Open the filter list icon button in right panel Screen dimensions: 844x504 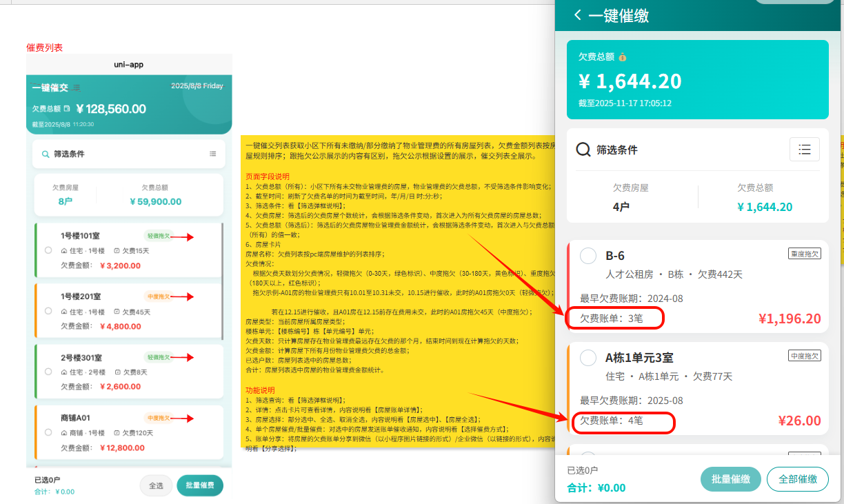pyautogui.click(x=804, y=150)
